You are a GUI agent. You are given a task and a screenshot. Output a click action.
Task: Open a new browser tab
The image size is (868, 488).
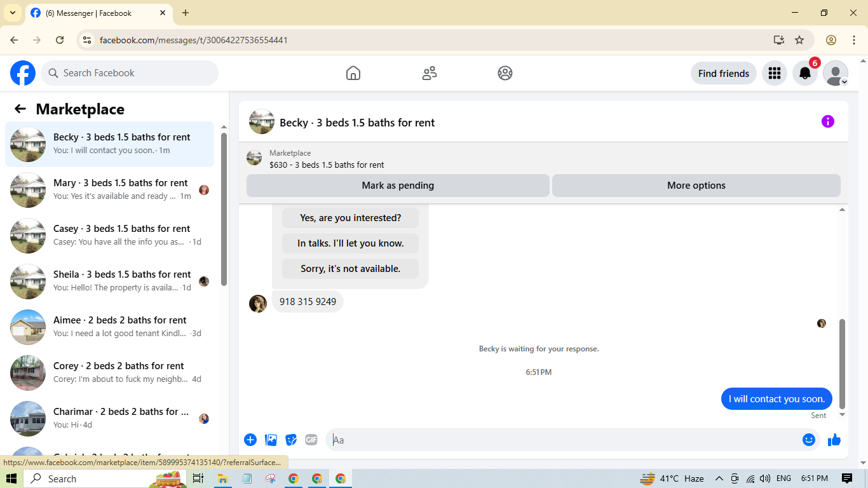(186, 13)
